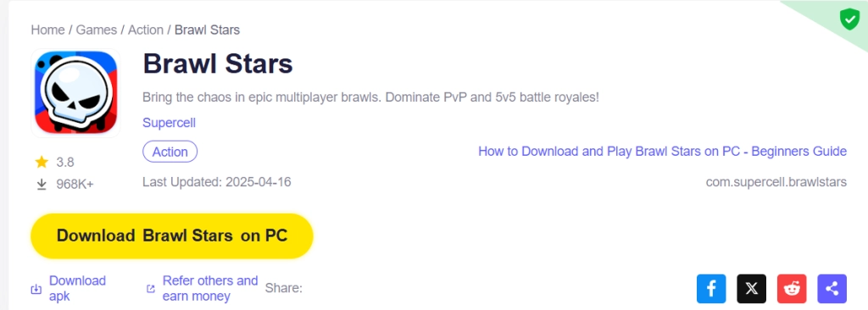This screenshot has width=868, height=310.
Task: Click Last Updated: 2025-04-16 text
Action: tap(216, 182)
